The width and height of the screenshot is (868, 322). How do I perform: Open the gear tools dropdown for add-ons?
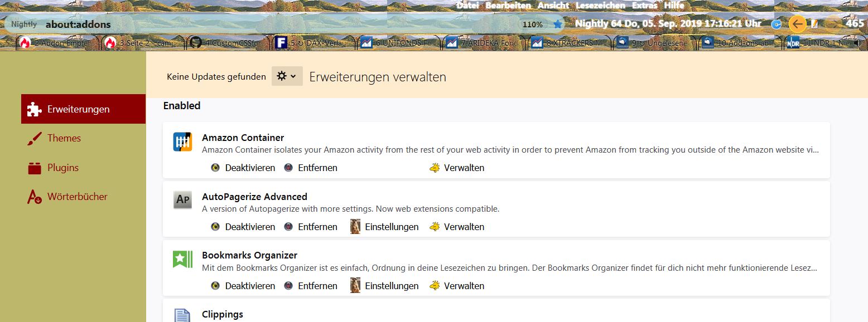(287, 76)
